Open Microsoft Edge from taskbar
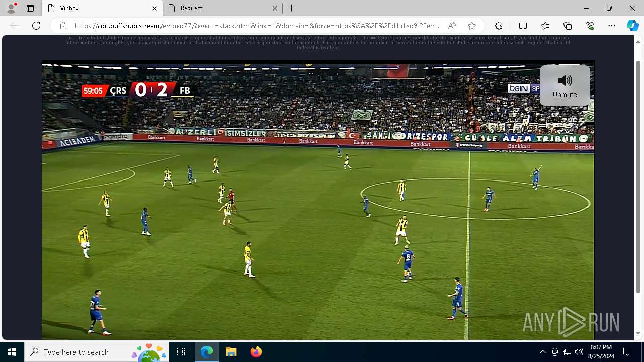Viewport: 644px width, 362px height. point(207,352)
